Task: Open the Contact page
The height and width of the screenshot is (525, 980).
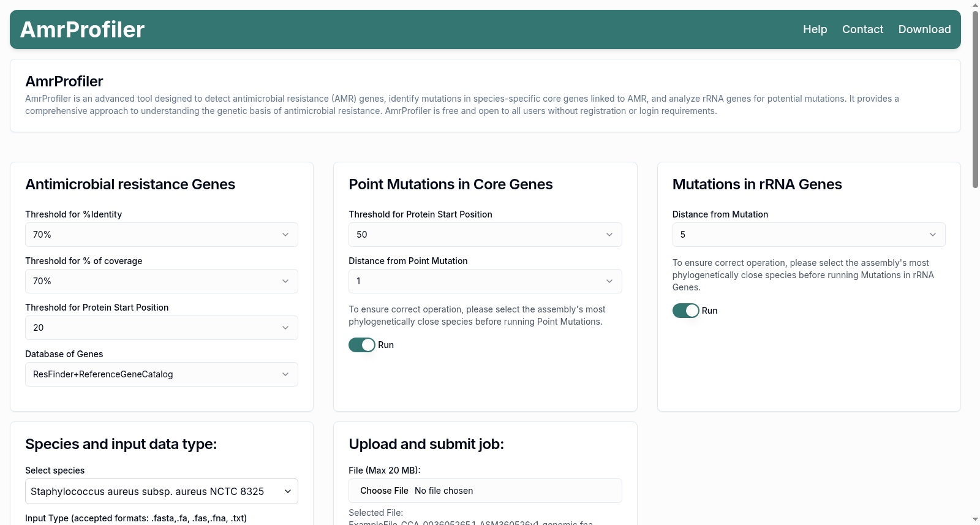Action: [862, 29]
